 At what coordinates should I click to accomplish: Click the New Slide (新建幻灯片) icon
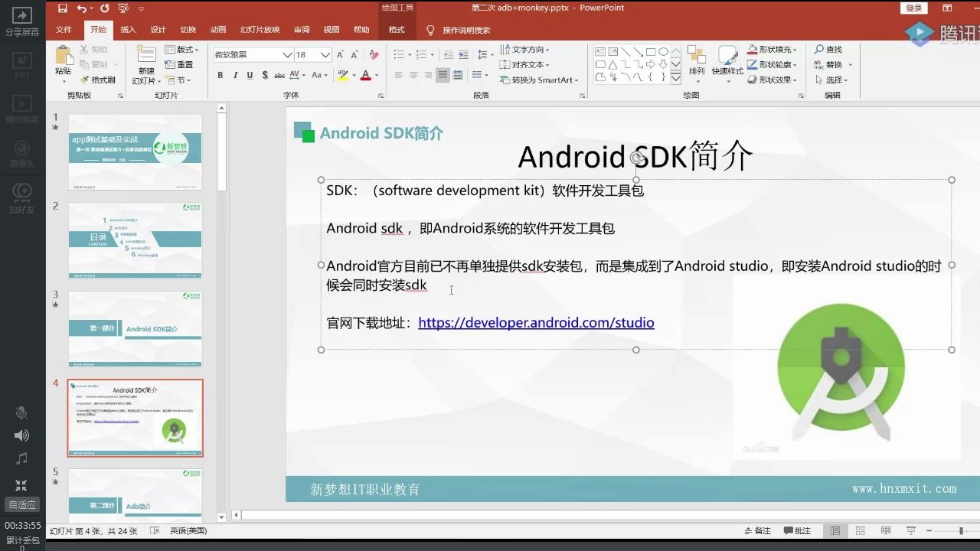coord(146,55)
